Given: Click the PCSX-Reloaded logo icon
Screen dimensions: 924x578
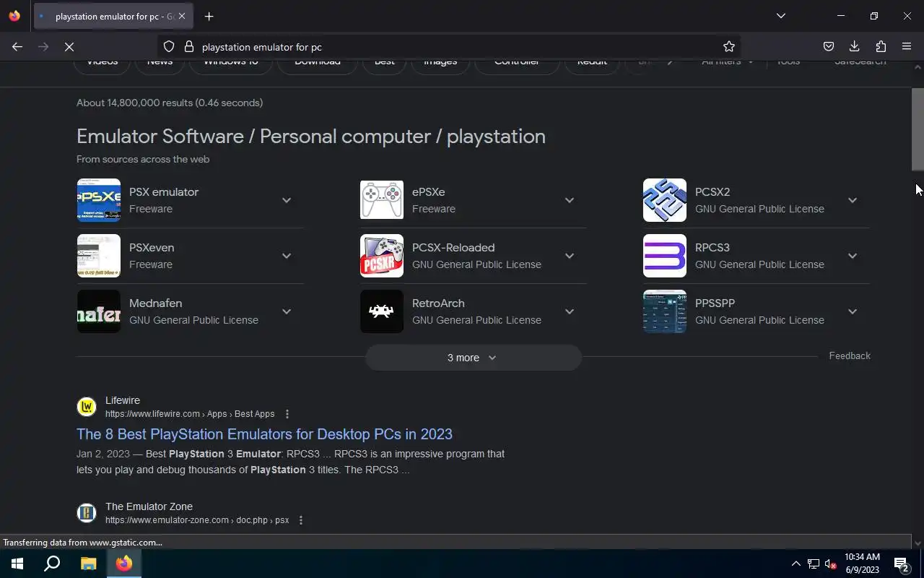Looking at the screenshot, I should coord(382,256).
